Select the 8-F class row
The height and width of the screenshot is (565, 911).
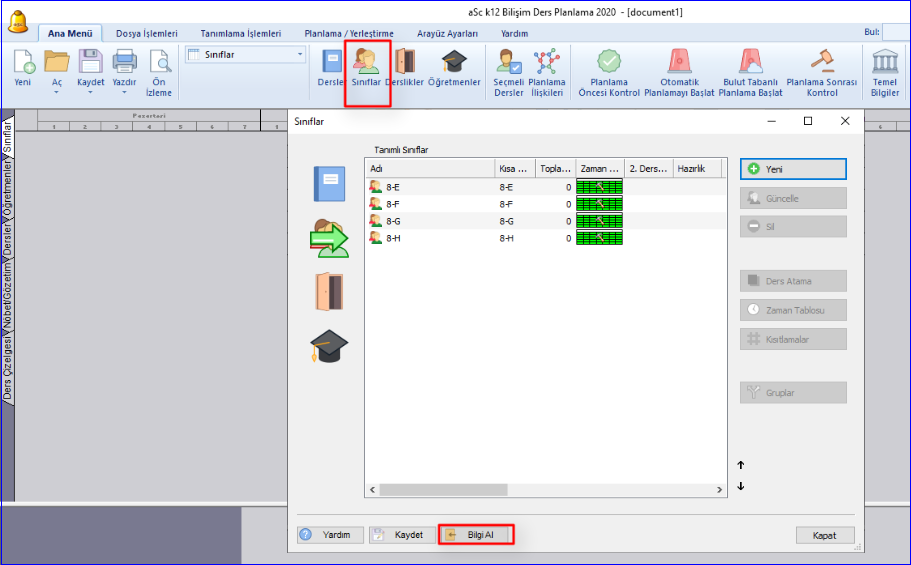coord(545,204)
